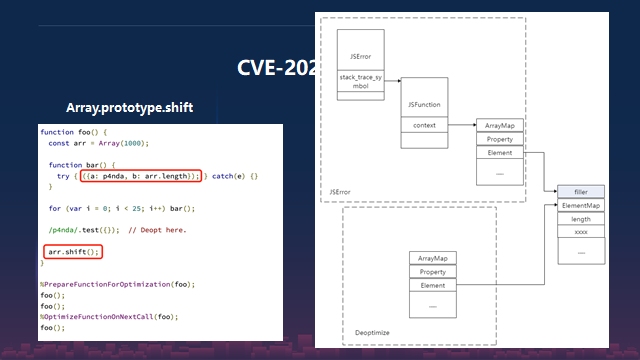Select the highlighted "filler" box
The height and width of the screenshot is (360, 640).
pos(581,192)
